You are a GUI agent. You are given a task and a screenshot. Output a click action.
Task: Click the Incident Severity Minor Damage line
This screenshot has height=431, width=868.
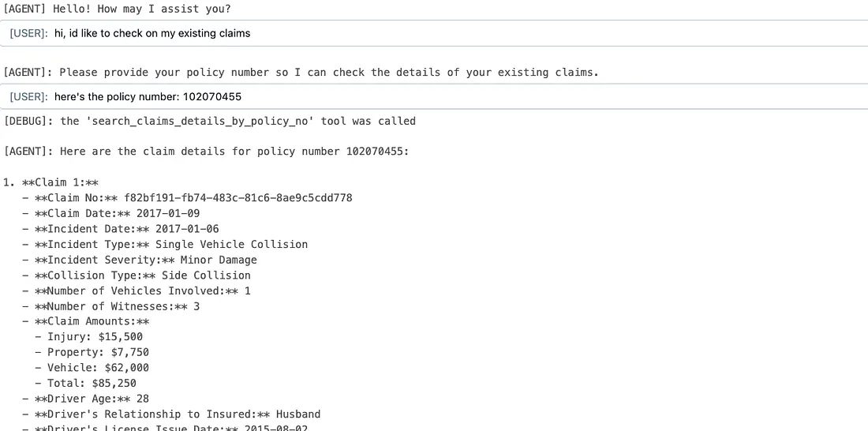click(140, 260)
